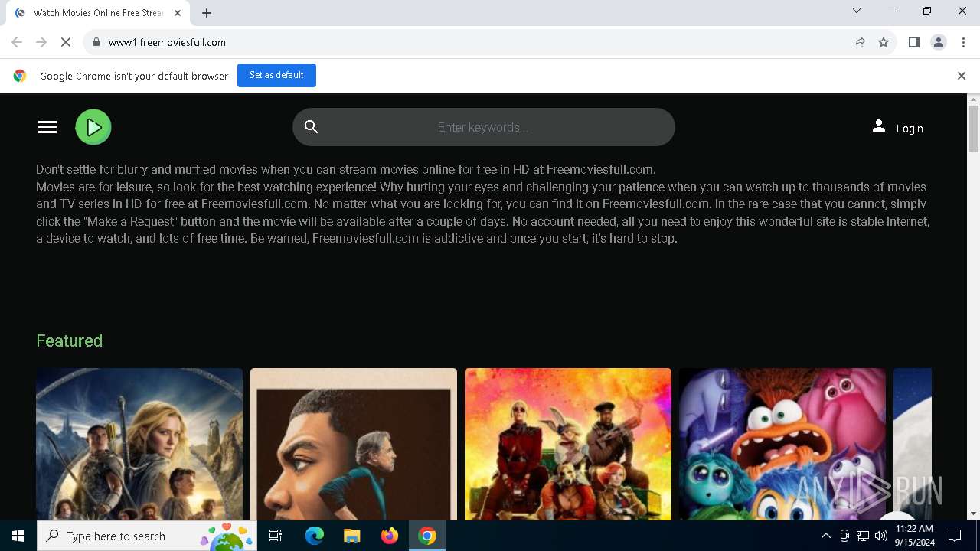This screenshot has width=980, height=551.
Task: Click the Featured section heading
Action: pos(69,341)
